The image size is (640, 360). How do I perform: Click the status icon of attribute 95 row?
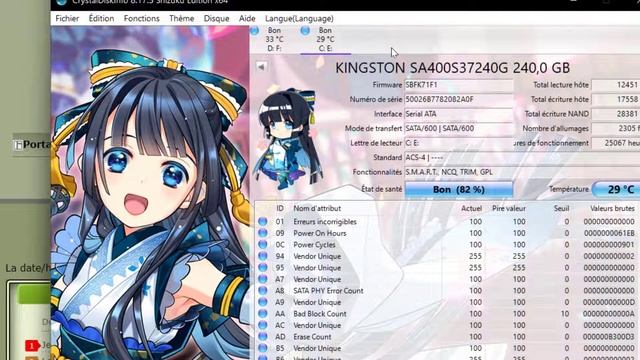[263, 268]
